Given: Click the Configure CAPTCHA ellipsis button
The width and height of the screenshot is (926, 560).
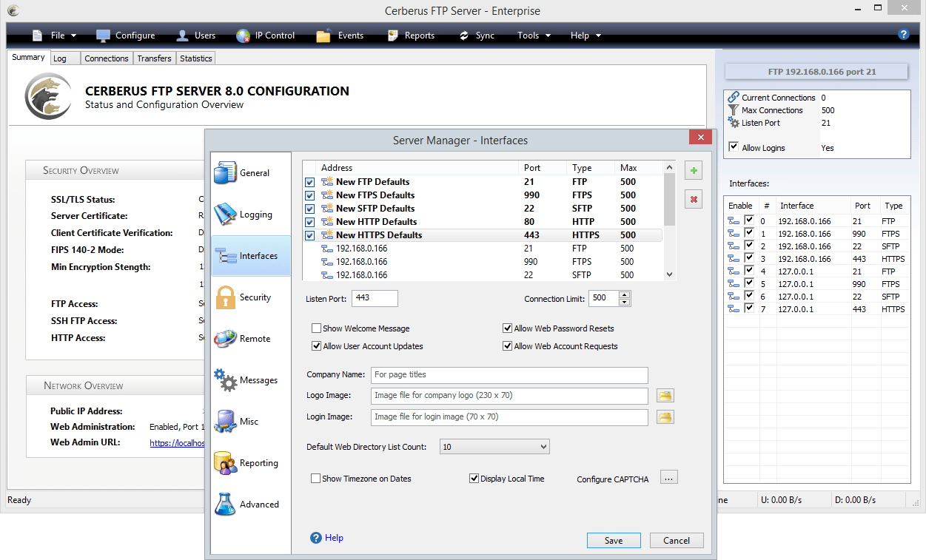Looking at the screenshot, I should [x=669, y=479].
